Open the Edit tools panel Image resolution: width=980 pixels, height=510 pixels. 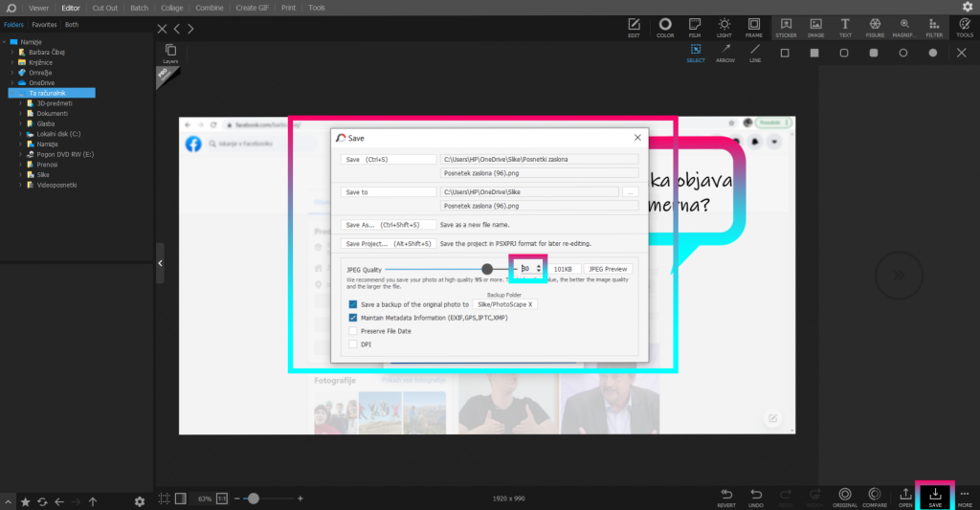(x=634, y=28)
